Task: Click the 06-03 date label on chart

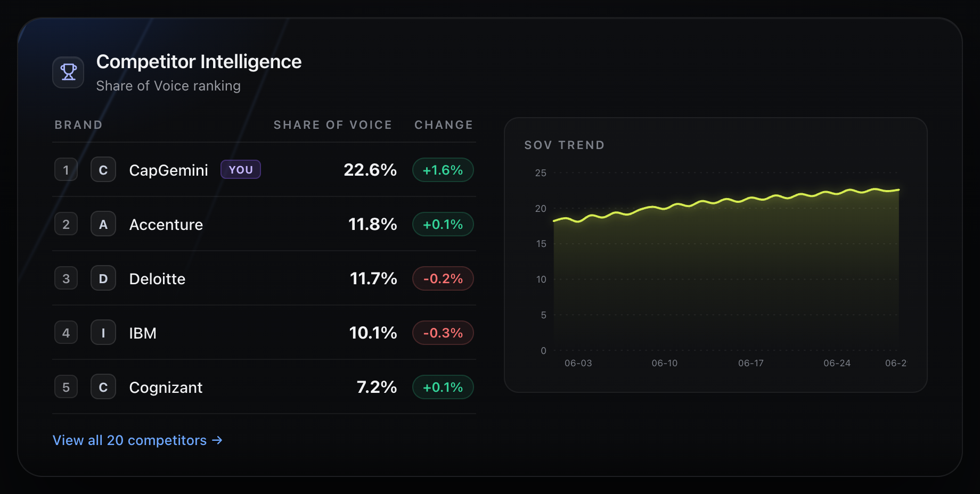Action: pos(578,363)
